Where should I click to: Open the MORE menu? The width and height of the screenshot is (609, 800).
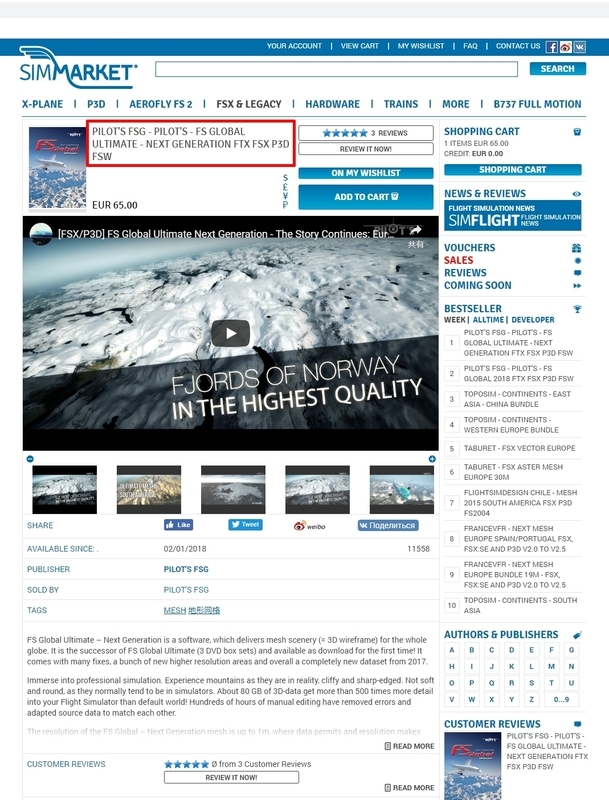[455, 104]
